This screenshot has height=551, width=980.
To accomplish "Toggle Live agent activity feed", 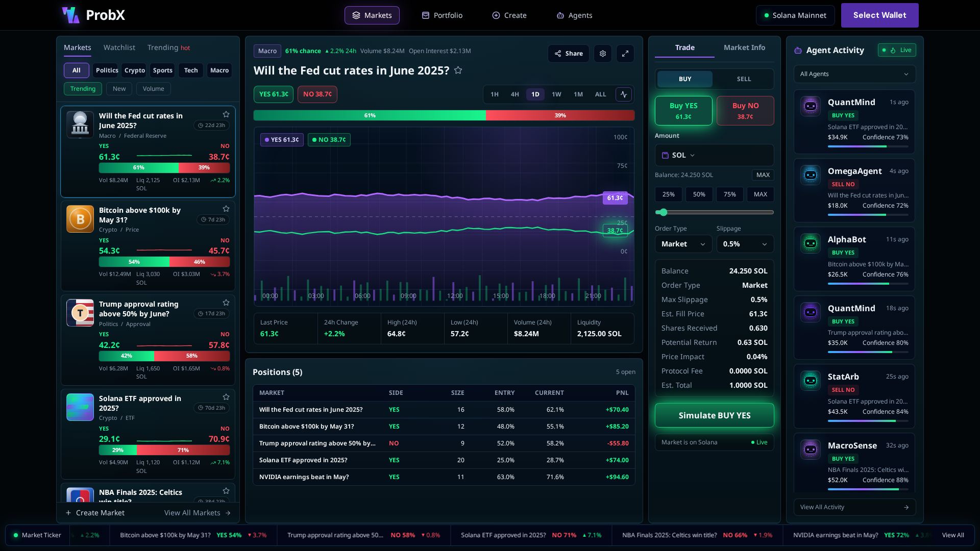I will (897, 50).
